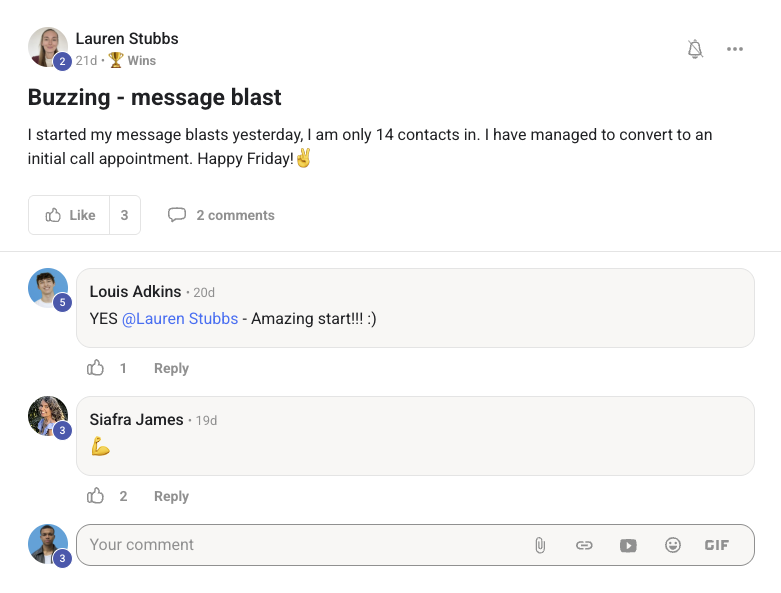Reply to Louis Adkins' comment
781x593 pixels.
tap(171, 368)
